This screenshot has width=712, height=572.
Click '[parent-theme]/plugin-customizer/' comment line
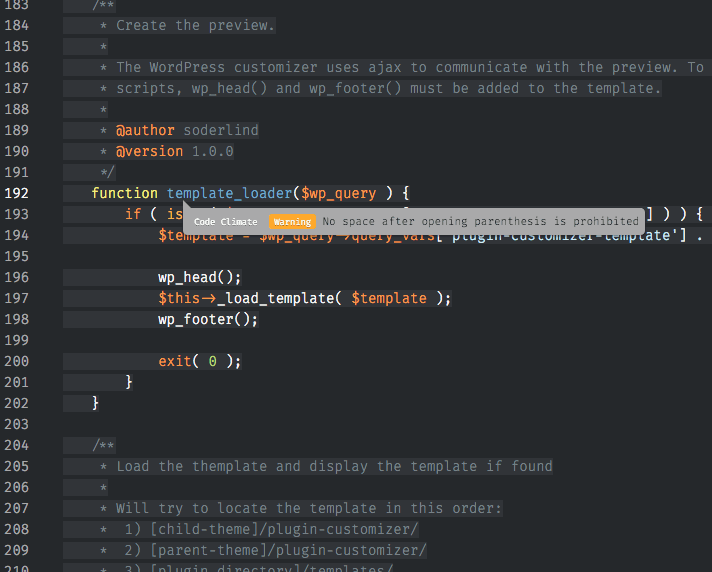click(x=288, y=550)
